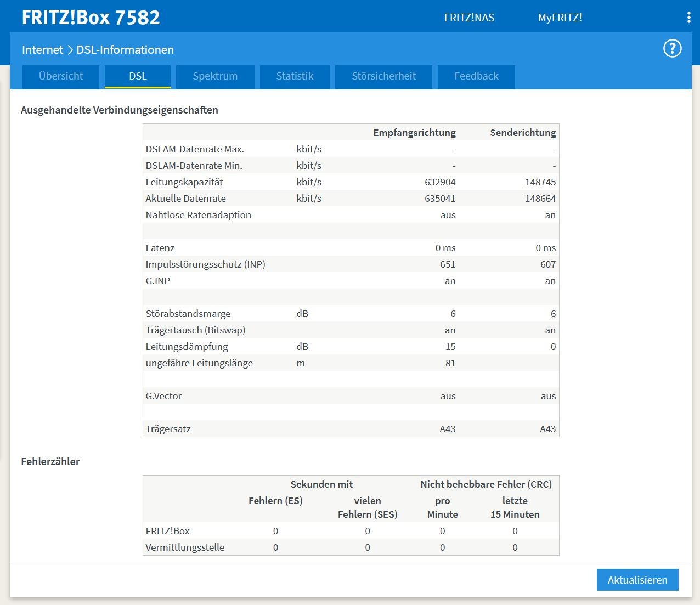Click the Fehlerzähler section heading
Image resolution: width=700 pixels, height=605 pixels.
[x=50, y=461]
